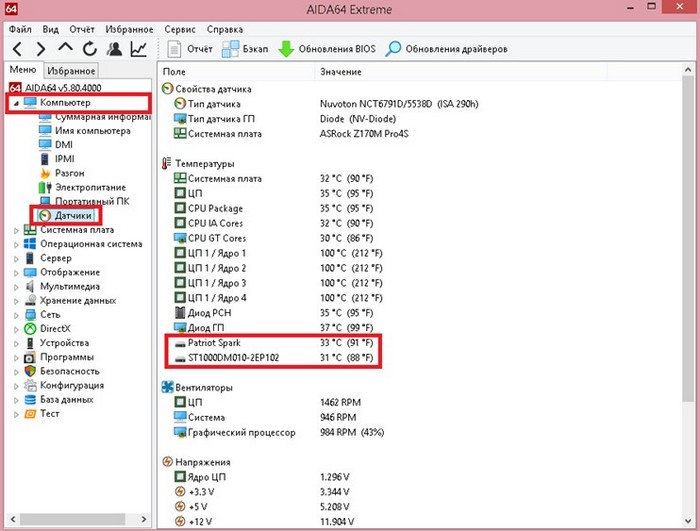The height and width of the screenshot is (531, 700).
Task: Expand the Системная плата tree node
Action: pyautogui.click(x=15, y=230)
